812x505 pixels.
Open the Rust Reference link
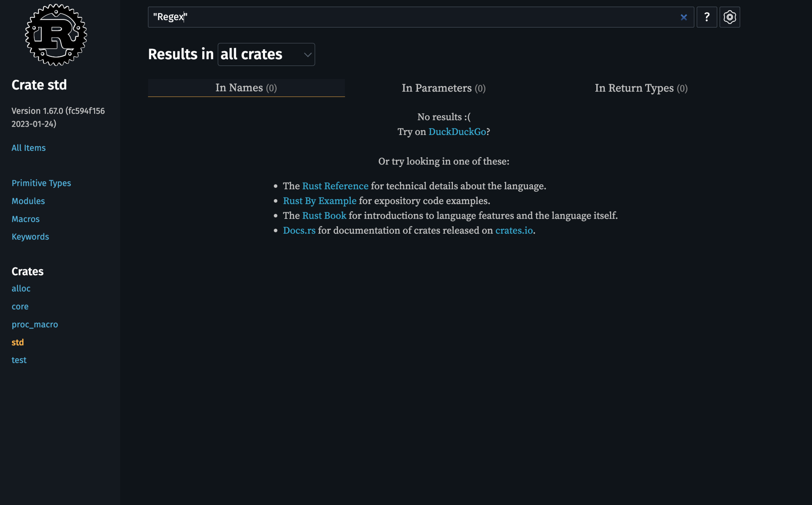click(x=335, y=186)
